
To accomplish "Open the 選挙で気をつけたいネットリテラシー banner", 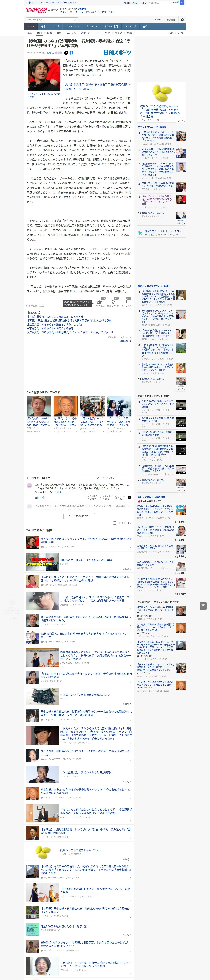I will point(161,232).
